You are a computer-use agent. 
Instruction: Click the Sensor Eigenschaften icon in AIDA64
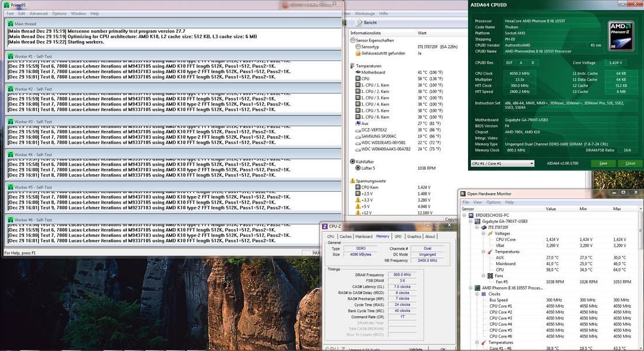[x=352, y=40]
